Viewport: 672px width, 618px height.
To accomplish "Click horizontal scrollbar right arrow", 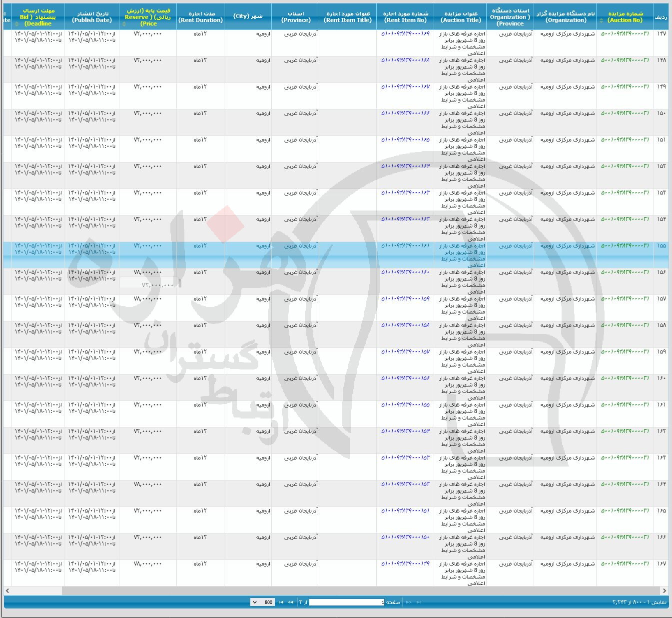I will coord(665,590).
